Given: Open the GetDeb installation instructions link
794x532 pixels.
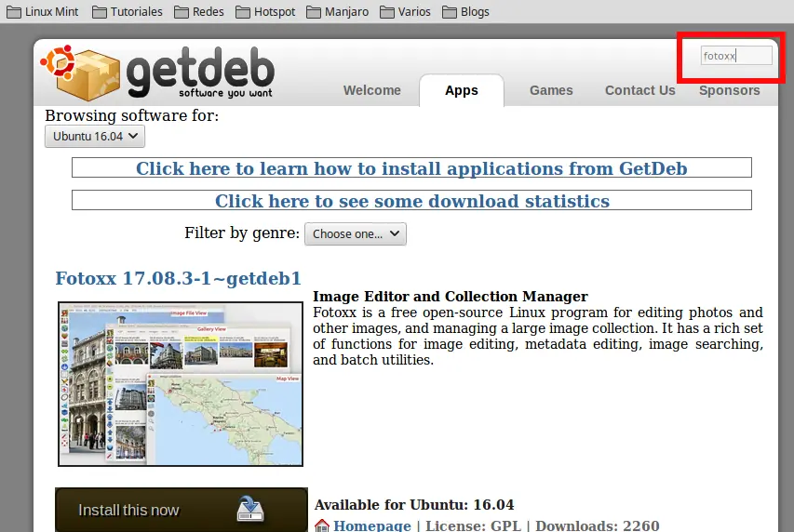Looking at the screenshot, I should click(x=411, y=168).
